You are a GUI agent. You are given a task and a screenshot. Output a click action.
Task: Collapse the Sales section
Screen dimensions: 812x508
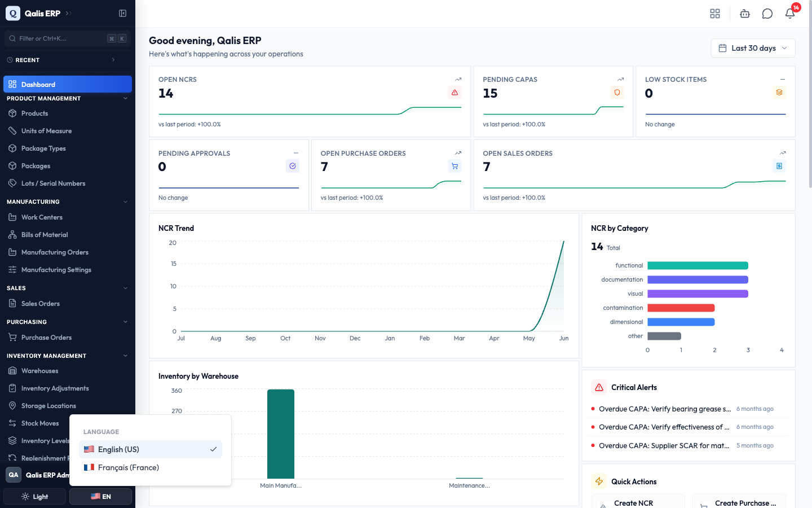[125, 288]
